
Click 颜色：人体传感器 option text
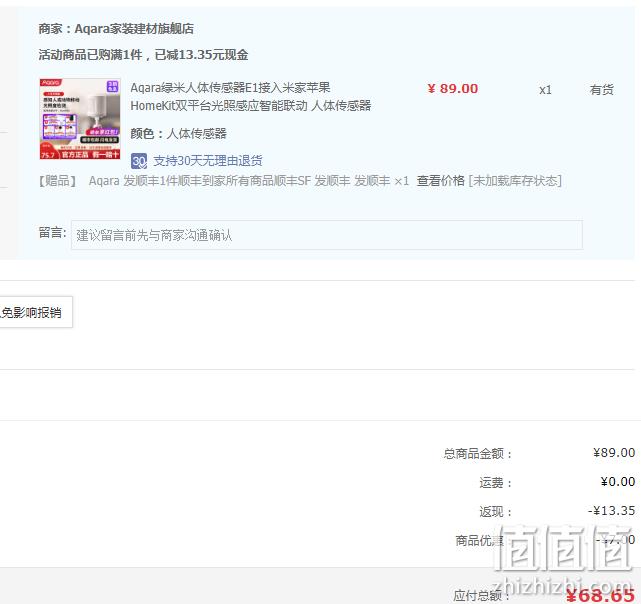point(178,133)
